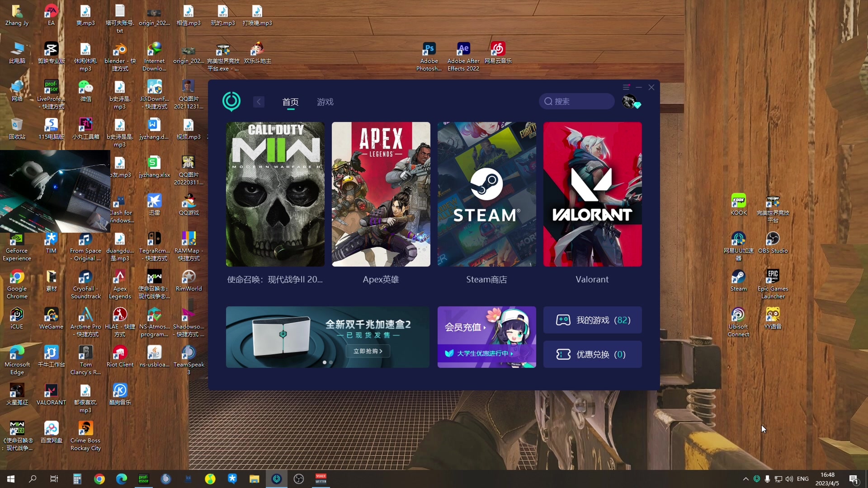868x488 pixels.
Task: Open the Crime Boss Rockay City icon
Action: pyautogui.click(x=85, y=436)
